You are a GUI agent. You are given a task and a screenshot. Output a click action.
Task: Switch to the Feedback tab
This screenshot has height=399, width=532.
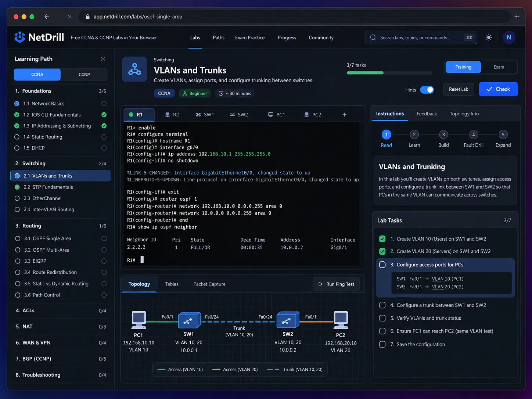point(427,114)
